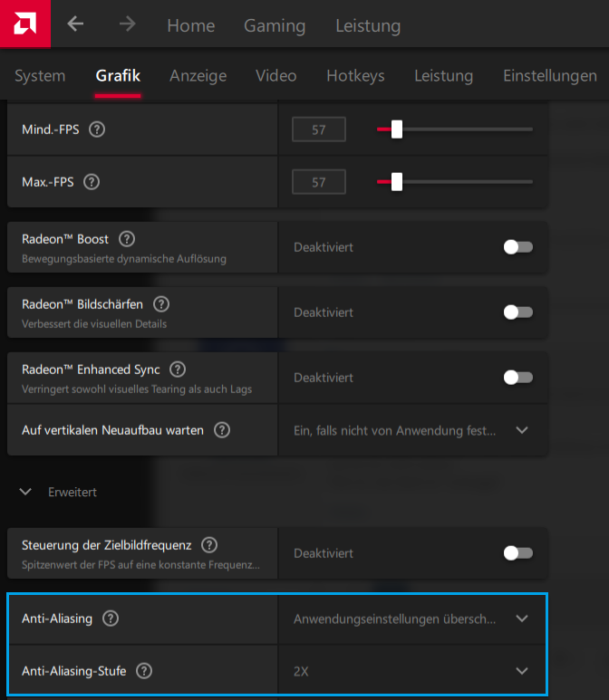Open the Anti-Aliasing mode dropdown

[413, 618]
